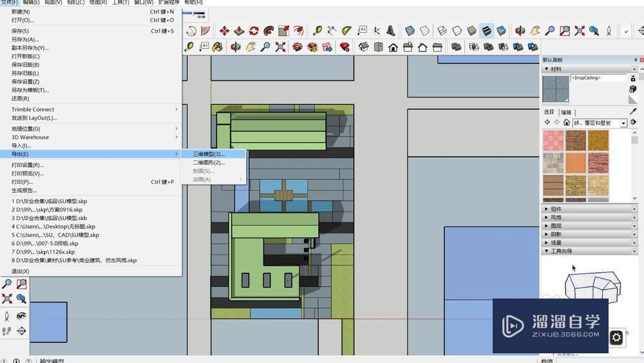Collapse the 工具向导 instructor panel
This screenshot has height=363, width=644.
[546, 251]
